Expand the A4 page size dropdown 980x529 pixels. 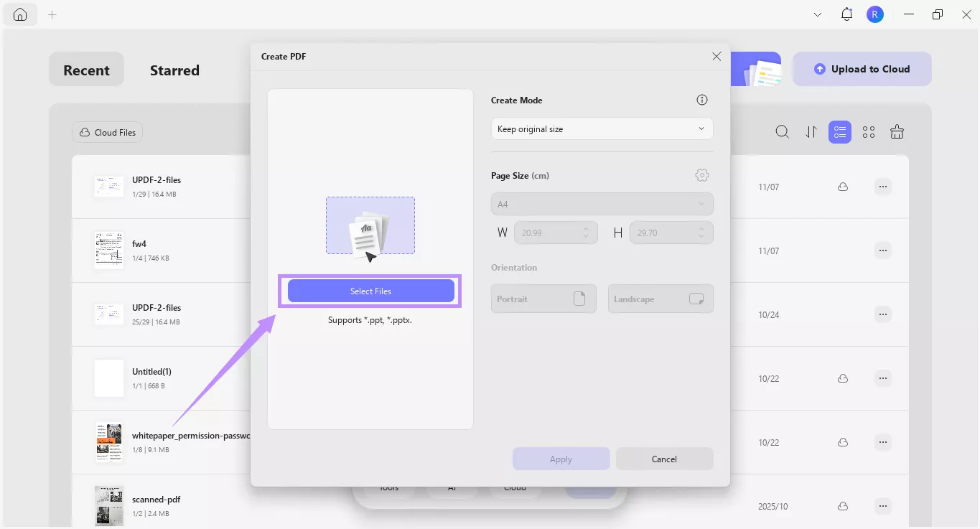[601, 204]
